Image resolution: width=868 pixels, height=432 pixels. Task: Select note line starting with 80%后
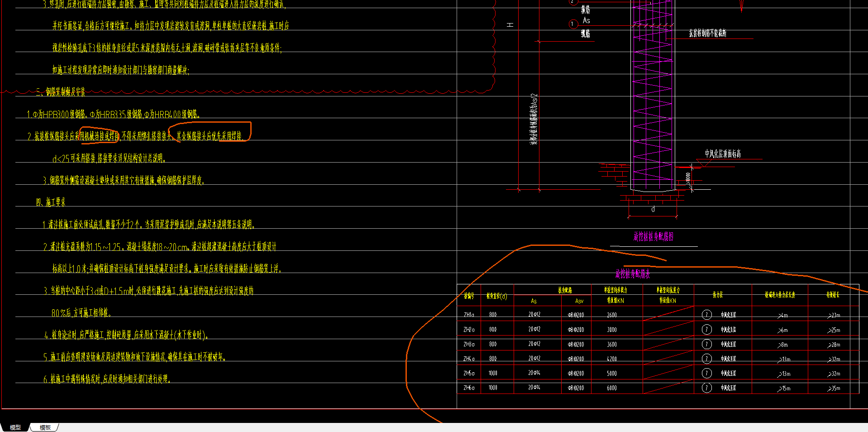pyautogui.click(x=81, y=313)
